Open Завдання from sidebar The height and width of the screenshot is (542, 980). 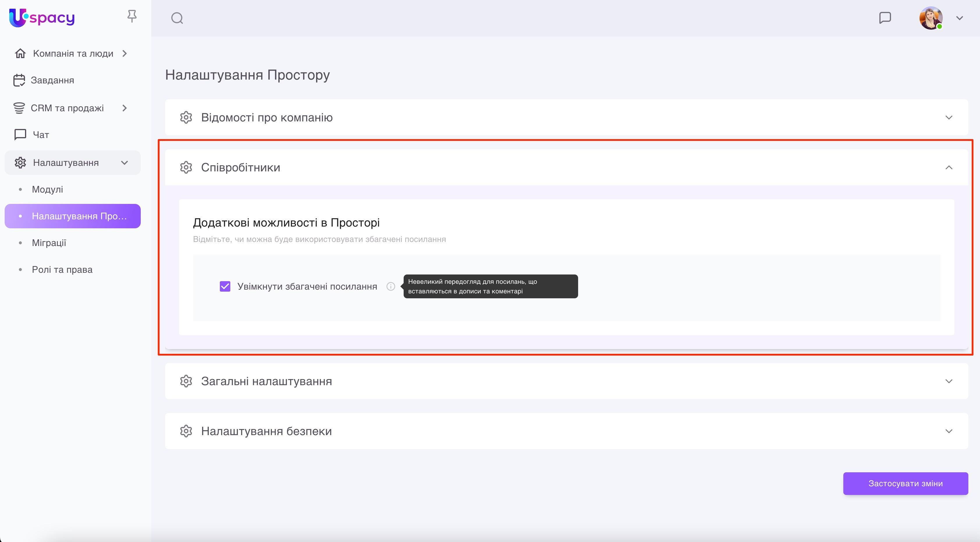point(52,80)
